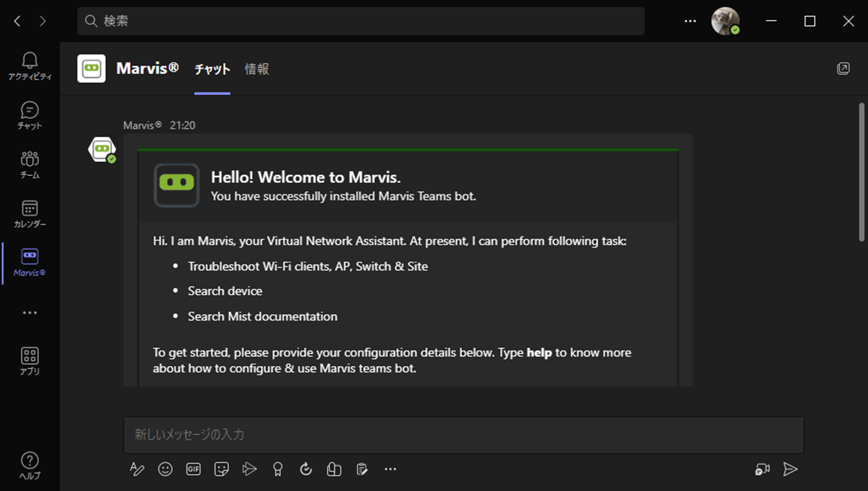Click the Praise badge icon

(x=278, y=469)
